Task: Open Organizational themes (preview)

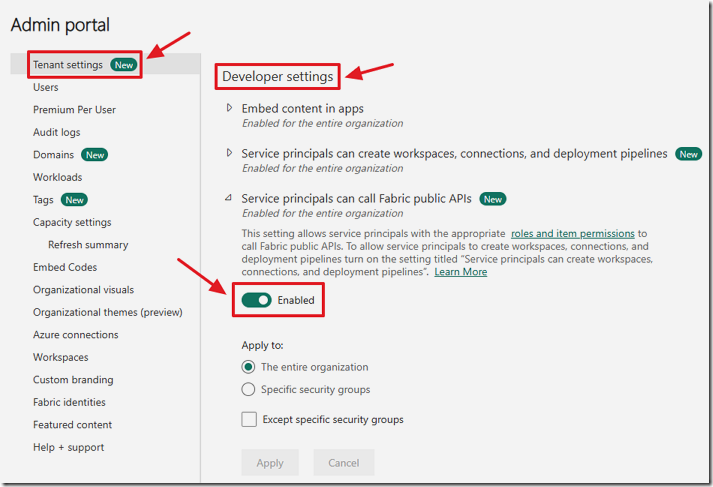Action: pyautogui.click(x=108, y=312)
